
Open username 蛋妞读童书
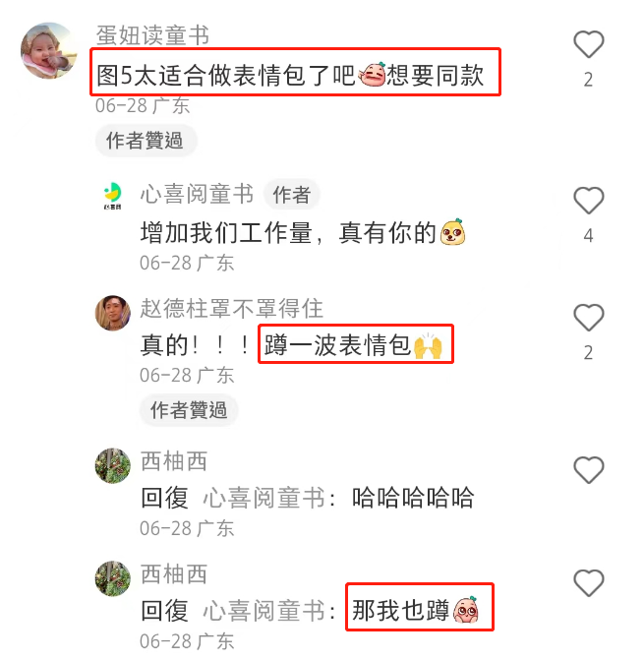[x=152, y=35]
